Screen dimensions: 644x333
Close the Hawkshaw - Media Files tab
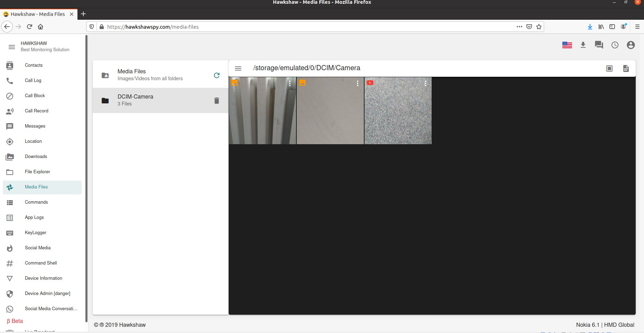coord(72,14)
